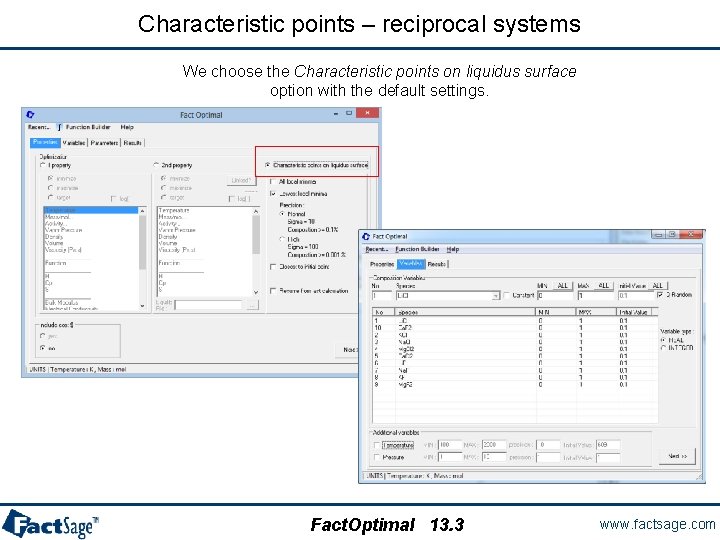This screenshot has height=540, width=720.
Task: Toggle the Random initial value checkbox
Action: 660,295
